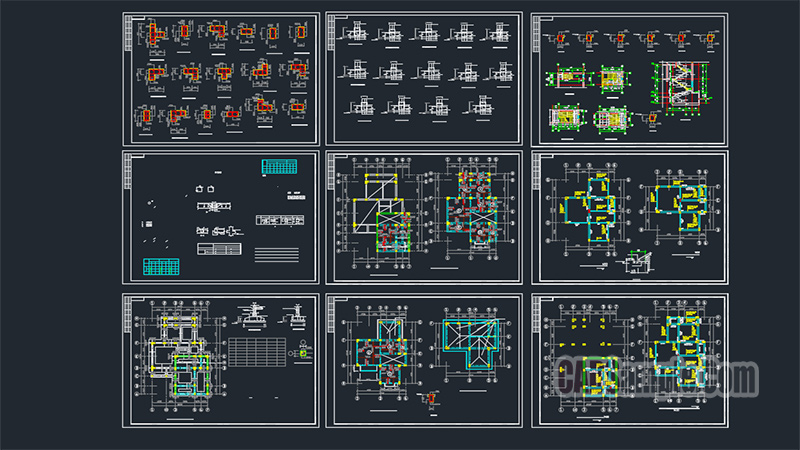Screen dimensions: 800x450
Task: Select the bottom-right drawing sheet
Action: [x=627, y=359]
